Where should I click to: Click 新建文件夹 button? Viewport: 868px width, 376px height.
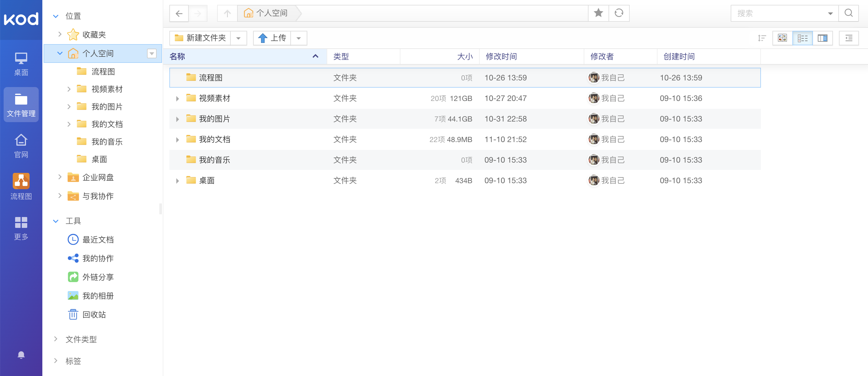200,38
